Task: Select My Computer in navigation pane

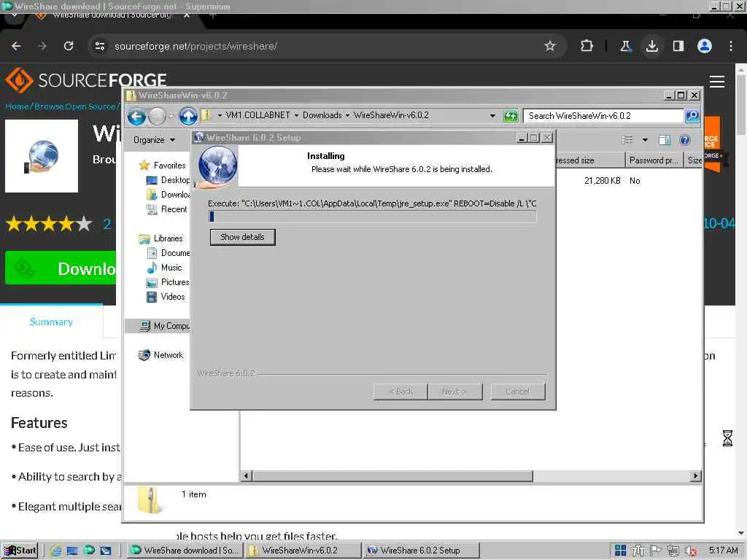Action: 158,326
